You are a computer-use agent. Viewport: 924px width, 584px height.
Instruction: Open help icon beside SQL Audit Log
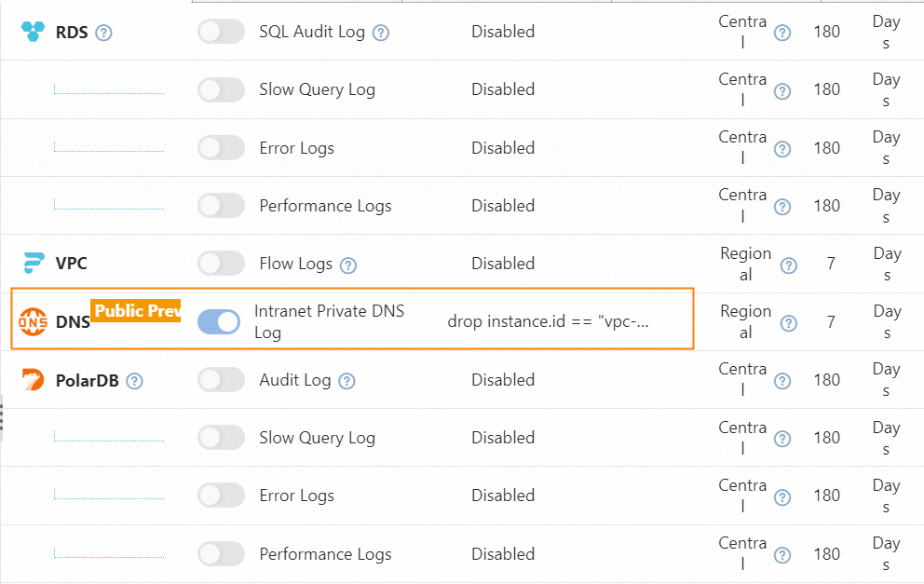pyautogui.click(x=380, y=33)
